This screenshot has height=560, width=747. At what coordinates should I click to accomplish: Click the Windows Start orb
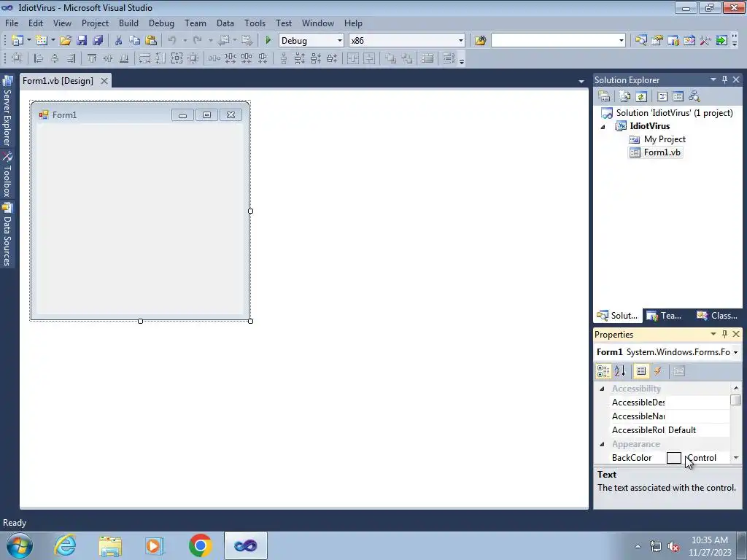20,545
